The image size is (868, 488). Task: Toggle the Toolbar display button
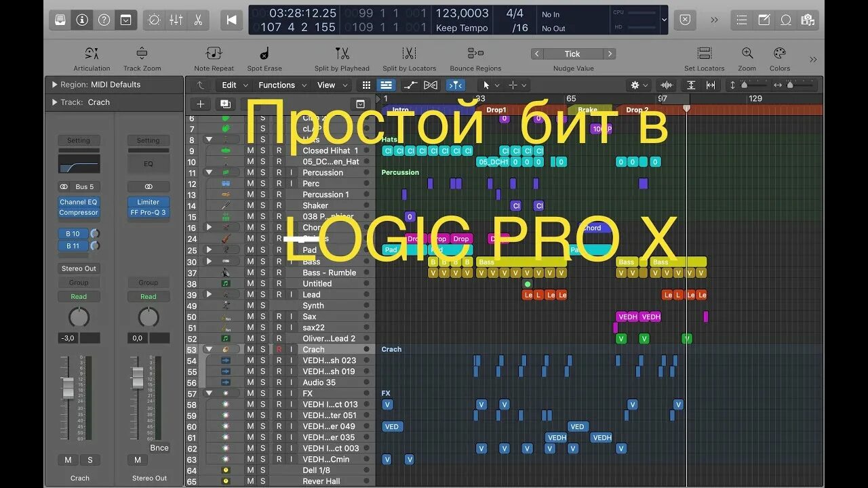(x=125, y=20)
